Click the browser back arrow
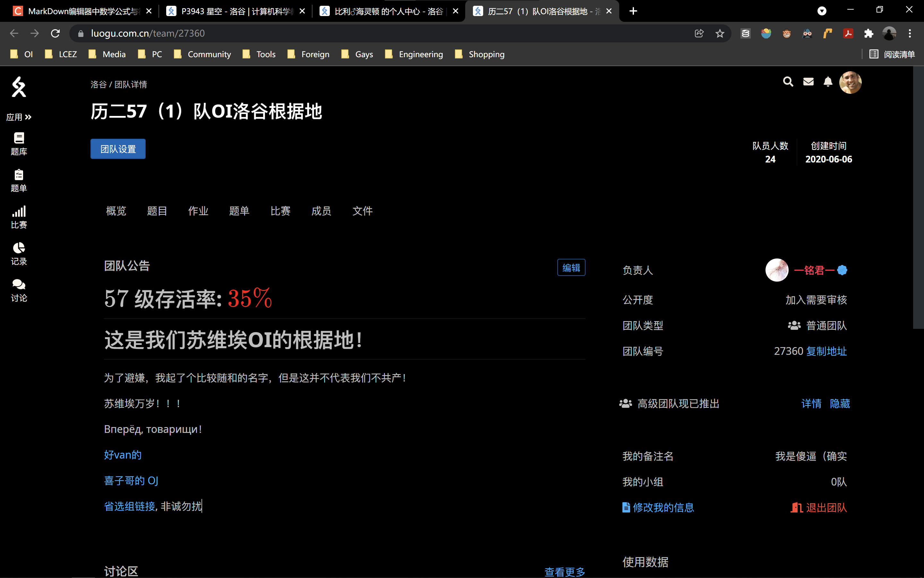 click(x=14, y=33)
